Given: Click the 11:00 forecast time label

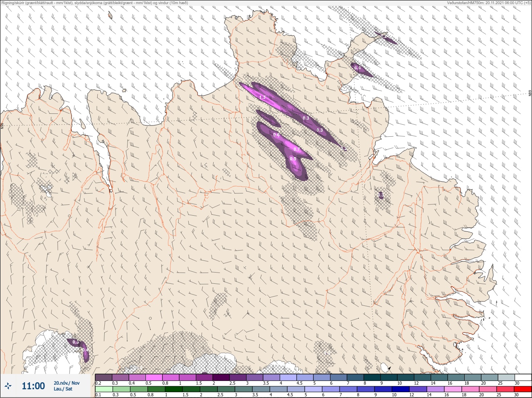Looking at the screenshot, I should pos(33,386).
